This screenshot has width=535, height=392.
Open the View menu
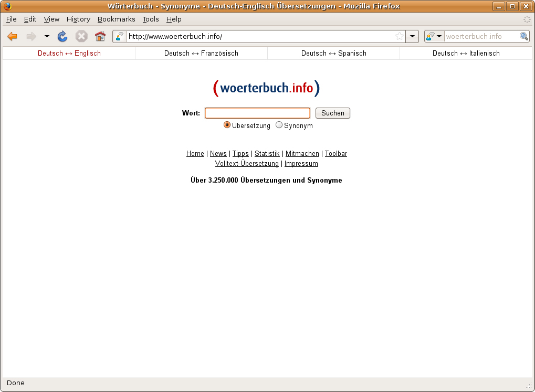[x=51, y=19]
